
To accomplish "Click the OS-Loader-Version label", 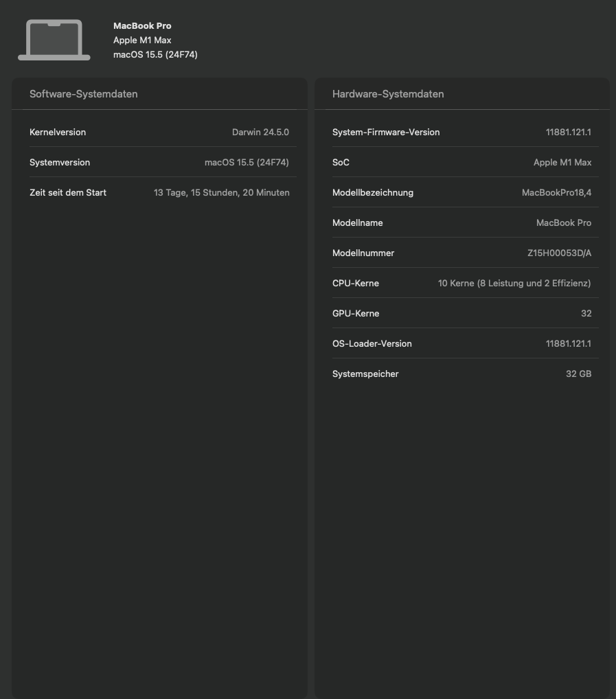I will [x=372, y=344].
